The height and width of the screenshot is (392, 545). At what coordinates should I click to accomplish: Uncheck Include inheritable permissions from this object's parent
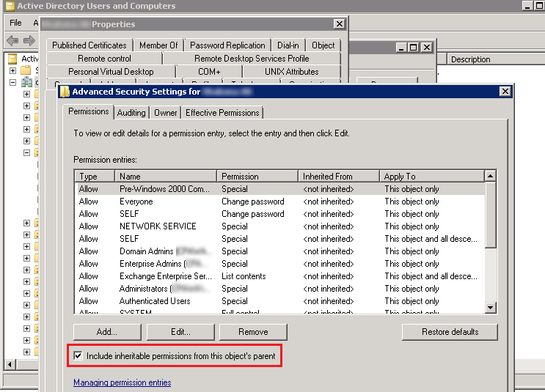[x=78, y=355]
